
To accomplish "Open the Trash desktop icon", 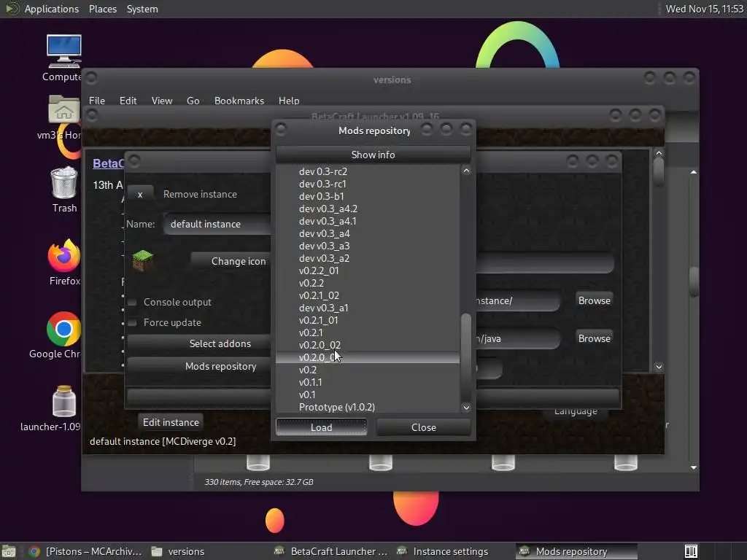I will pyautogui.click(x=64, y=183).
